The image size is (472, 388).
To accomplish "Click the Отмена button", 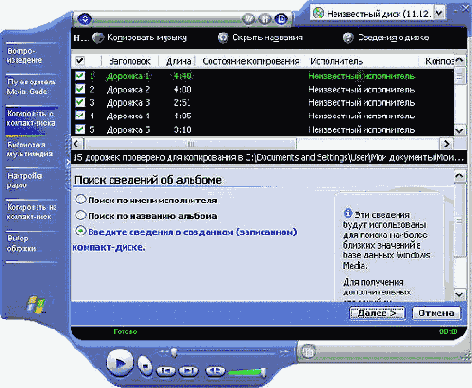I will coord(436,313).
